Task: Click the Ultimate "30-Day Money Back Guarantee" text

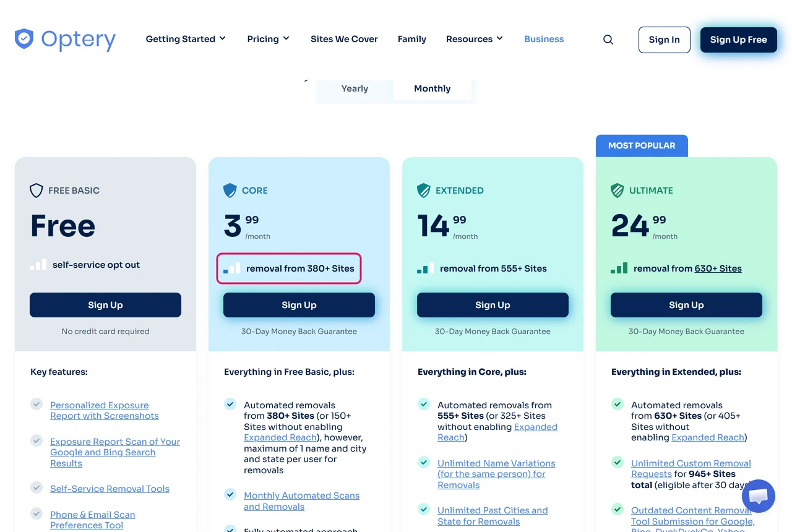Action: [686, 332]
